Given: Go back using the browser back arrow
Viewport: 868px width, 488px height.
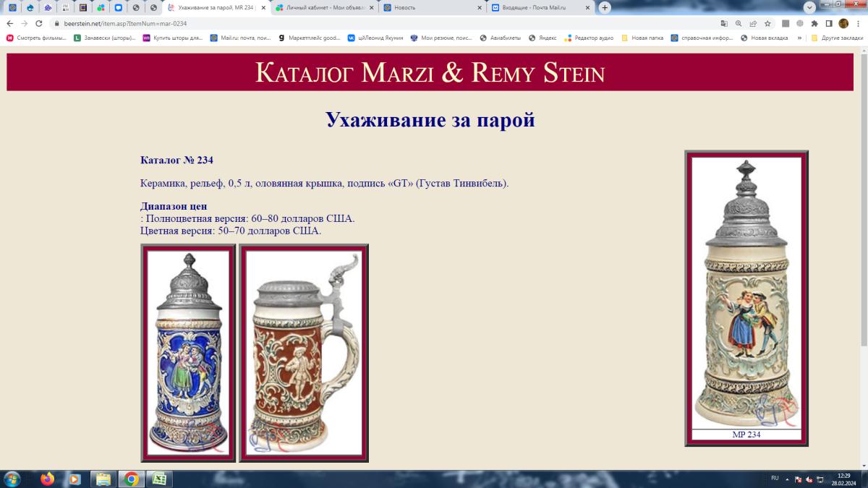Looking at the screenshot, I should point(10,23).
